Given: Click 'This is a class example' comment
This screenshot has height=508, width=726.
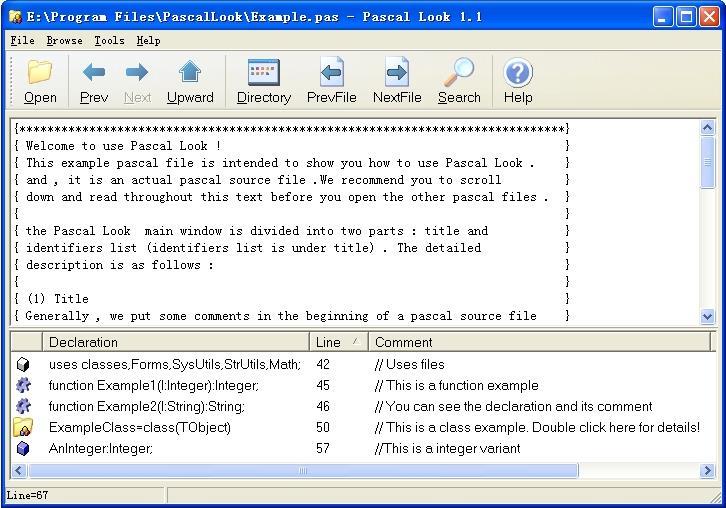Looking at the screenshot, I should click(537, 427).
